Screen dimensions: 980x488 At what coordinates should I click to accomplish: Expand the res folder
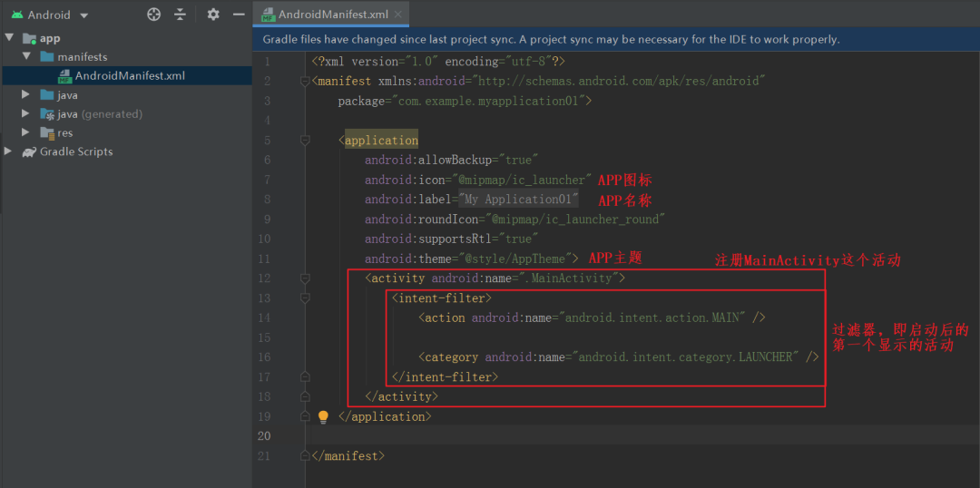pos(25,132)
